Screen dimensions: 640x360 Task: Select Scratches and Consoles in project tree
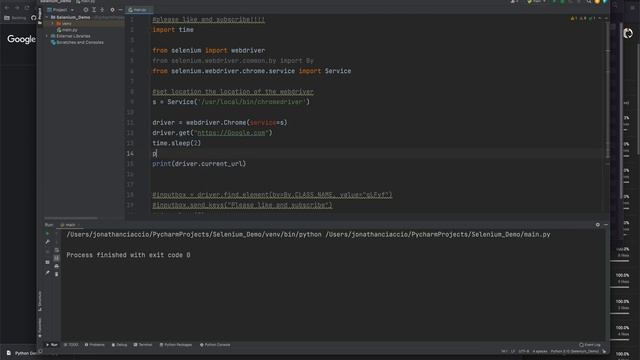(77, 42)
